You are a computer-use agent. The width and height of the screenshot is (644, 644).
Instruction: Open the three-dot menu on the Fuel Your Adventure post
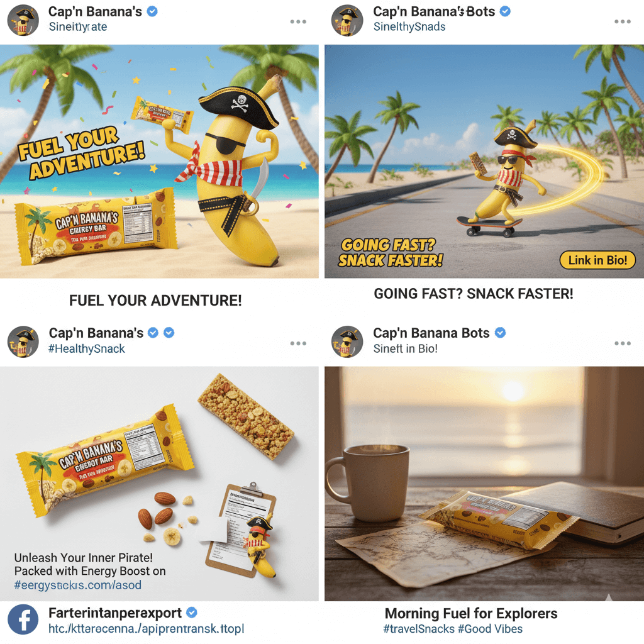pos(298,21)
